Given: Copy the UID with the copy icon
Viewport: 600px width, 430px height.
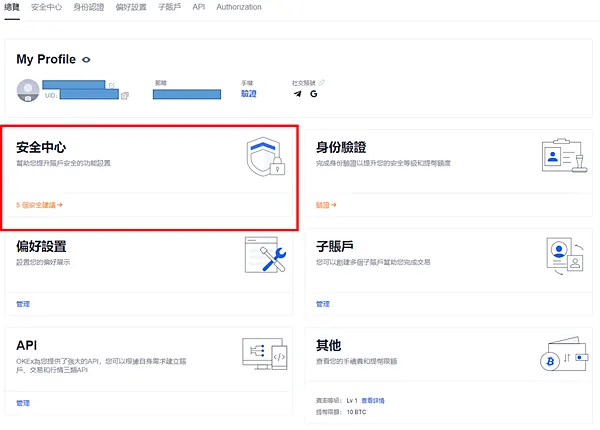Looking at the screenshot, I should [125, 96].
